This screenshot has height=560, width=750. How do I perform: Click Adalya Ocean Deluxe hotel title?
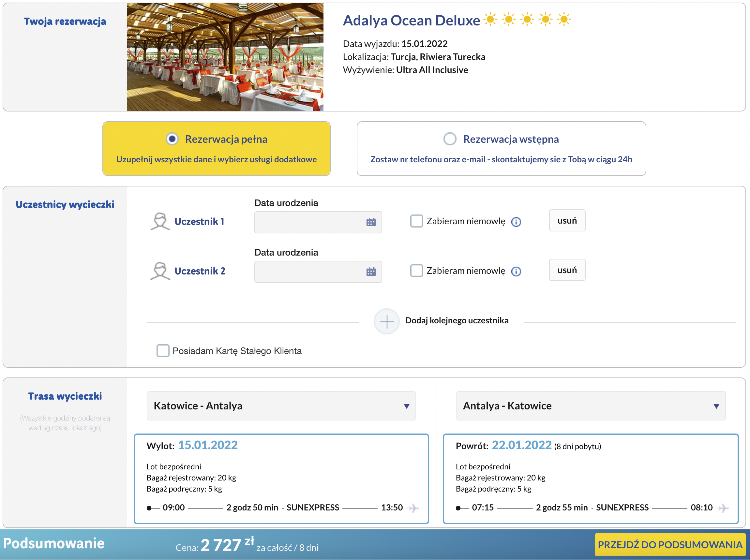(x=411, y=20)
